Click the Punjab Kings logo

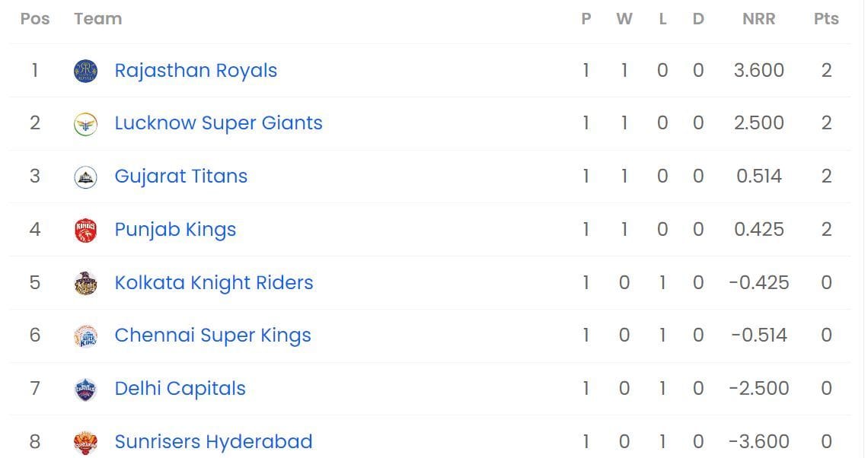[x=85, y=229]
